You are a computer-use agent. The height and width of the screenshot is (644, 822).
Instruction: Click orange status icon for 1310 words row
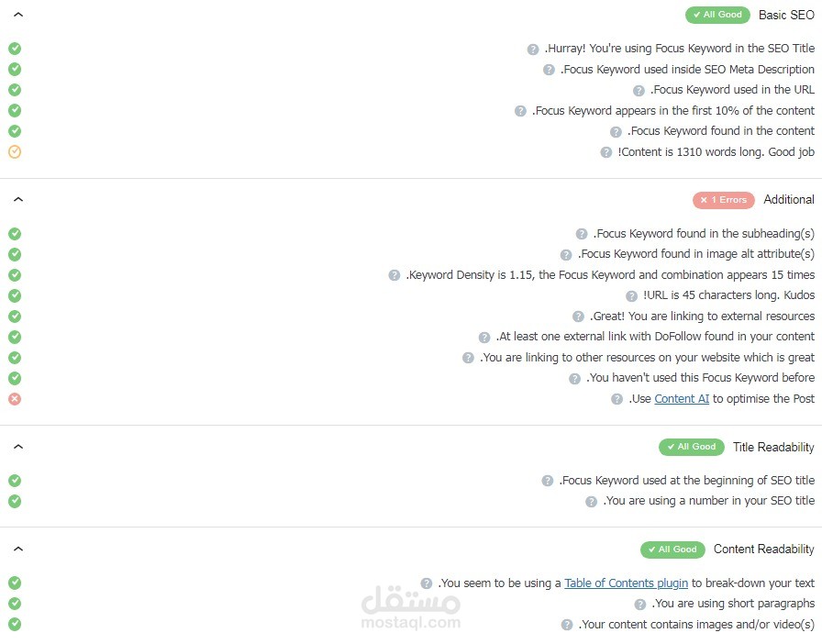click(x=15, y=152)
